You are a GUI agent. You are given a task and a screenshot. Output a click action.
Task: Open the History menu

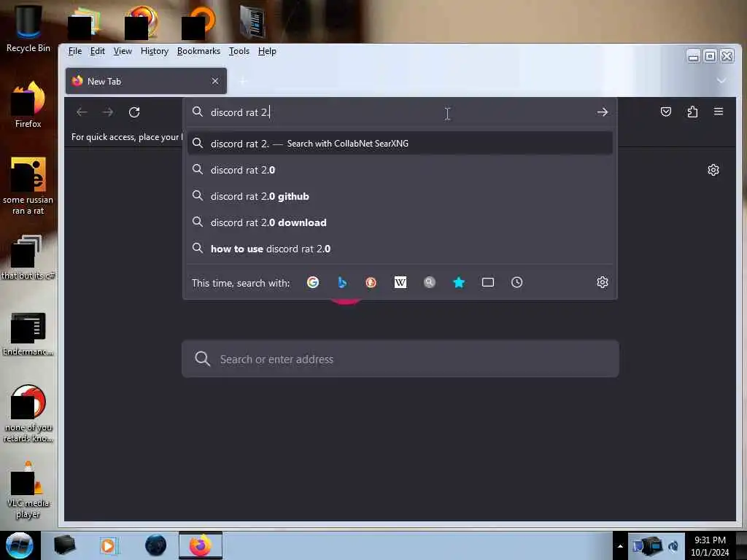tap(155, 51)
